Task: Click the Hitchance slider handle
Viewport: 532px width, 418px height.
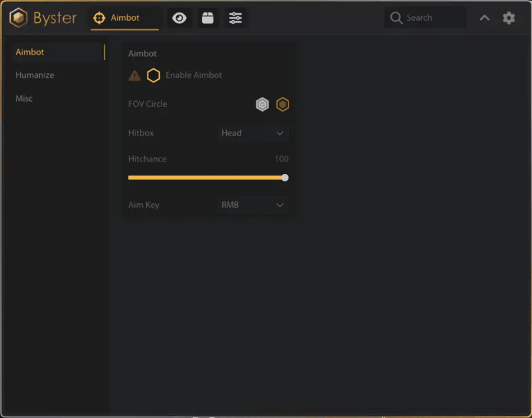Action: click(285, 177)
